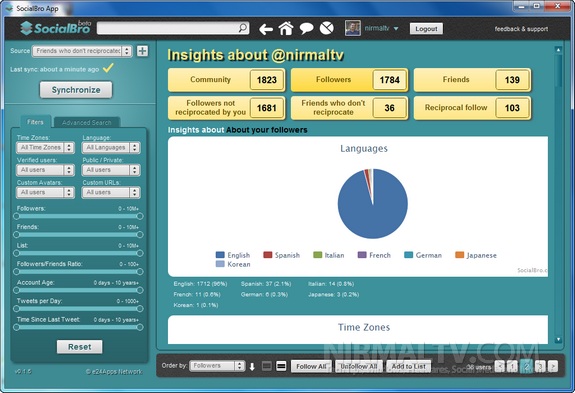575x393 pixels.
Task: Open page 3 of users
Action: pyautogui.click(x=540, y=366)
